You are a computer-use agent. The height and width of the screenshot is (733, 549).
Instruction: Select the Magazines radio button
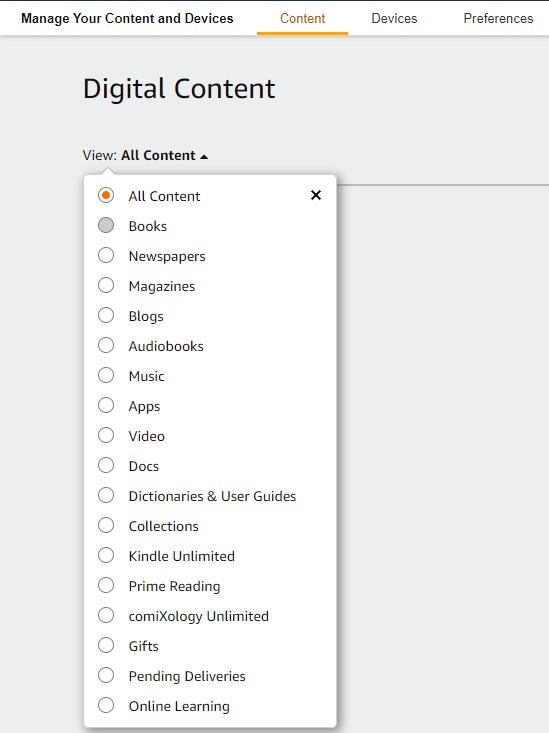(x=106, y=285)
